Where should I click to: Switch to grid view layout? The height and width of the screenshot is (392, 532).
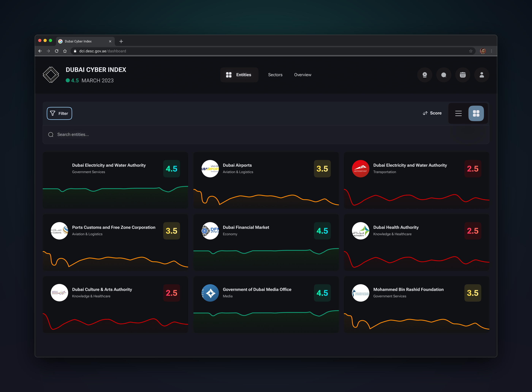476,113
